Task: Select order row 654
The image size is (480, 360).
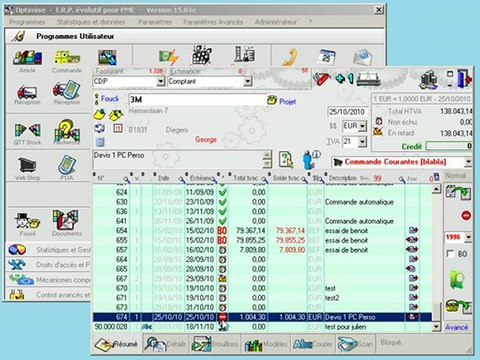Action: click(x=262, y=231)
